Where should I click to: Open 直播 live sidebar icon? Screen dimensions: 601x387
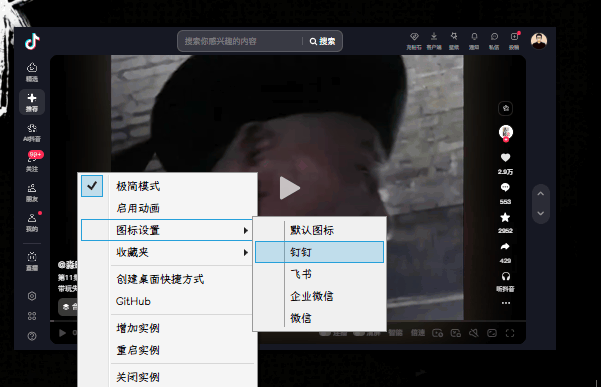click(32, 261)
